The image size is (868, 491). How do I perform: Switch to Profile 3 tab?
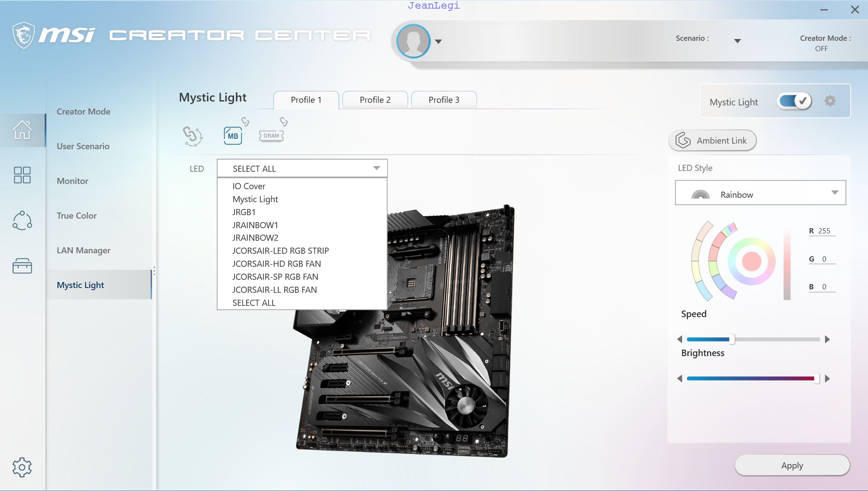(444, 99)
